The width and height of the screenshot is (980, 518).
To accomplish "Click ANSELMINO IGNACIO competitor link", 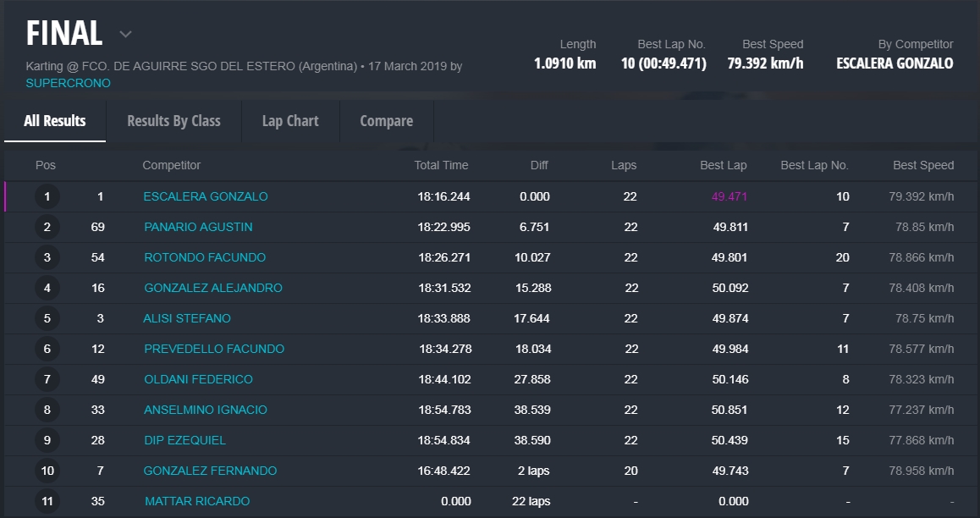I will [x=206, y=410].
